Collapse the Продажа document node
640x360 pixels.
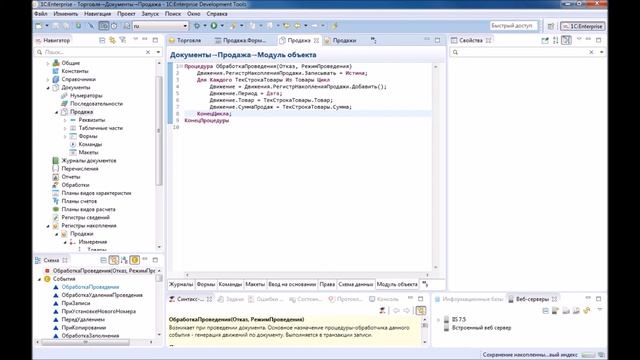(56, 112)
